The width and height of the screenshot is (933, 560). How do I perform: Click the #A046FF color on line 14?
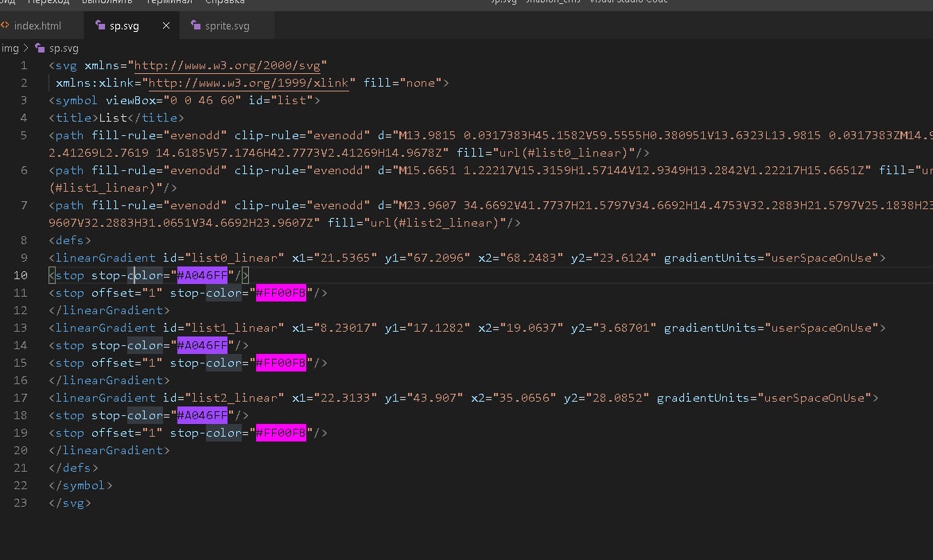(202, 345)
